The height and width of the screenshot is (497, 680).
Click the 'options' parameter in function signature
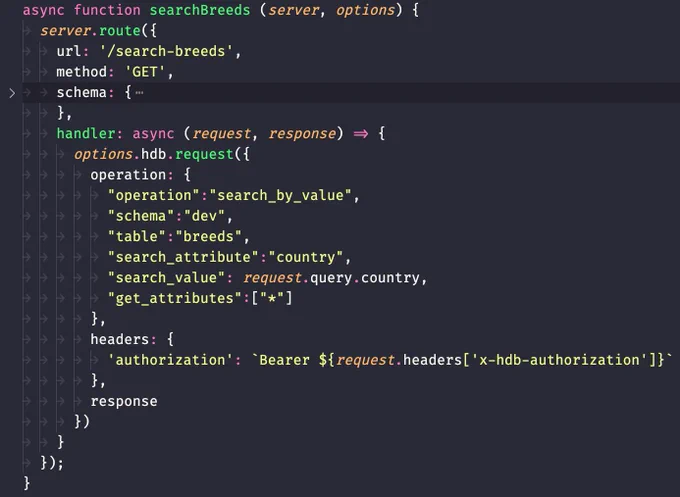(x=365, y=10)
